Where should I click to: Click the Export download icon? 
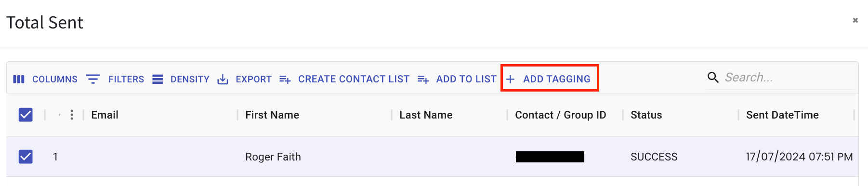(x=223, y=79)
